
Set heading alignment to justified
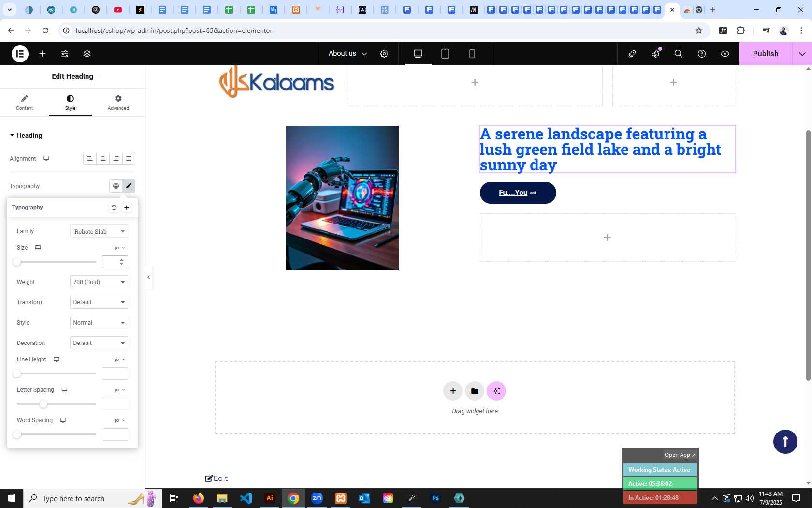tap(129, 159)
